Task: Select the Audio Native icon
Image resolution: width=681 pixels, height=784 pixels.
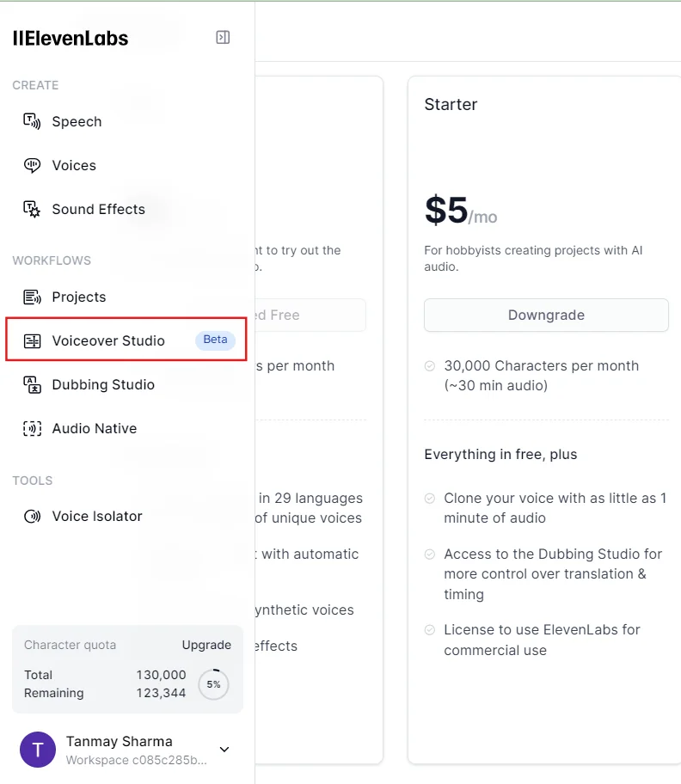Action: tap(32, 428)
